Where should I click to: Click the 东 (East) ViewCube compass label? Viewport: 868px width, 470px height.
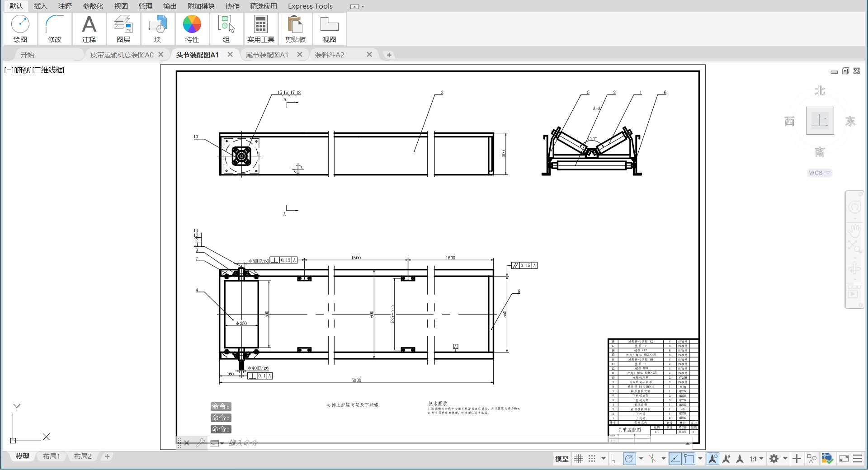[850, 121]
